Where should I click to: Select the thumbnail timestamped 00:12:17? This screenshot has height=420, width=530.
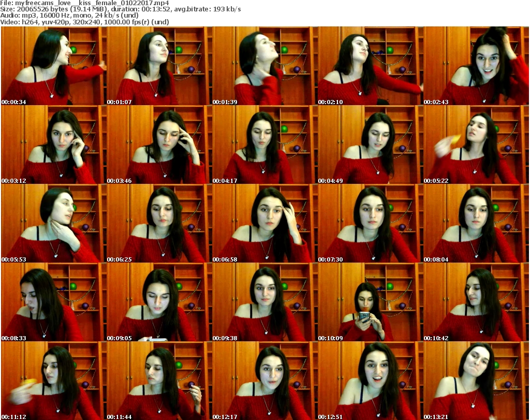(264, 381)
